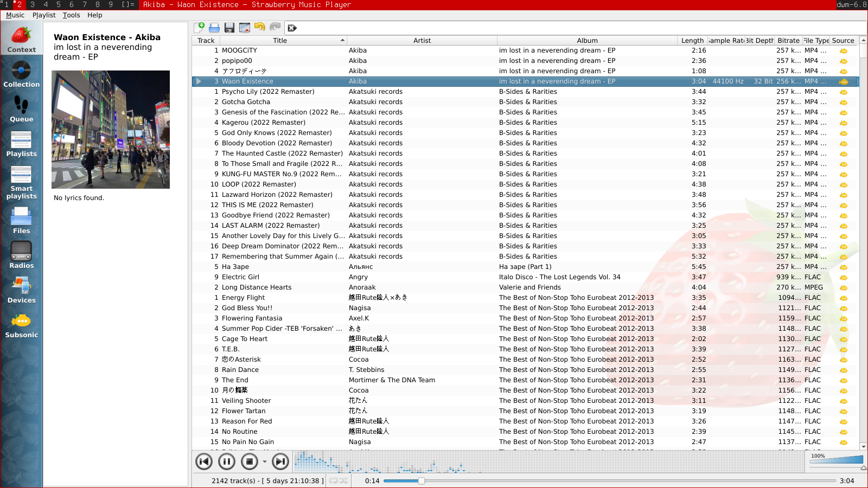868x488 pixels.
Task: Clear the playlist
Action: (x=245, y=28)
